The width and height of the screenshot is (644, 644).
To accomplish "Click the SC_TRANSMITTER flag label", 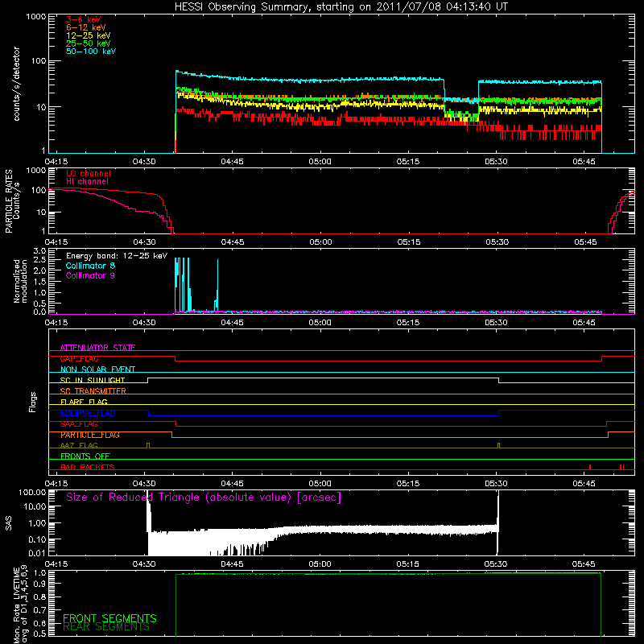I will [93, 391].
